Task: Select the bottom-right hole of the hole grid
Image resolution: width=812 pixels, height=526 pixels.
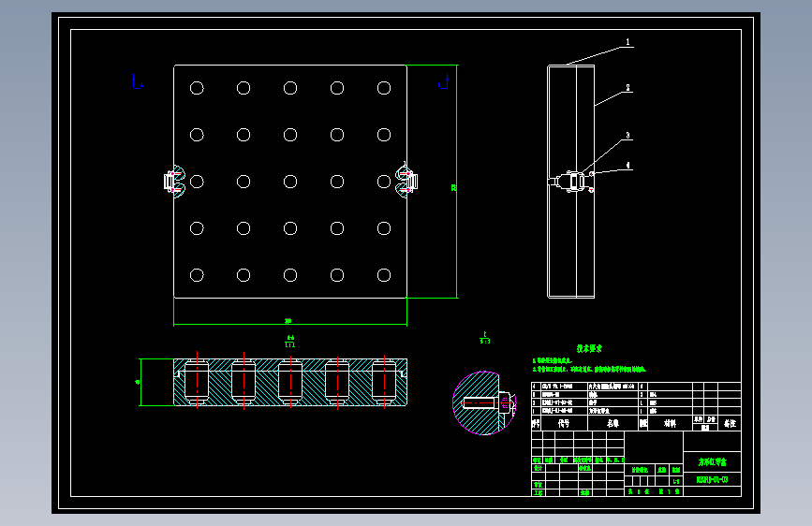Action: tap(384, 275)
